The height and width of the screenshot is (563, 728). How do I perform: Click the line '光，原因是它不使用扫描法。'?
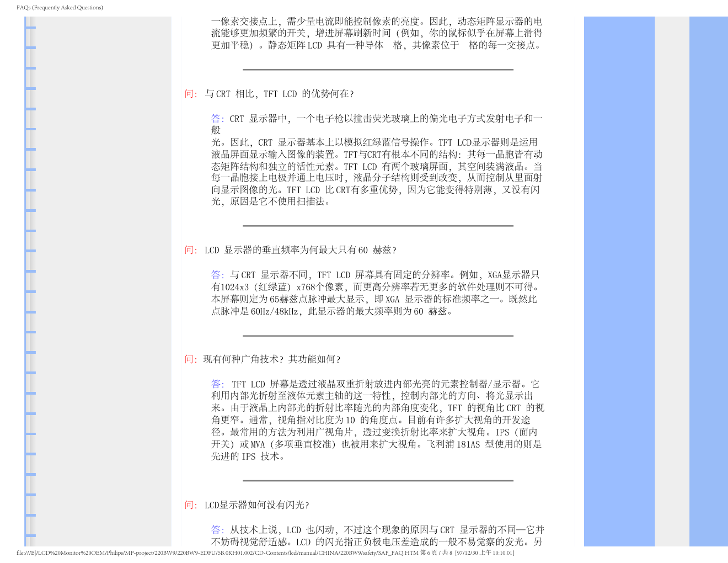pos(271,201)
